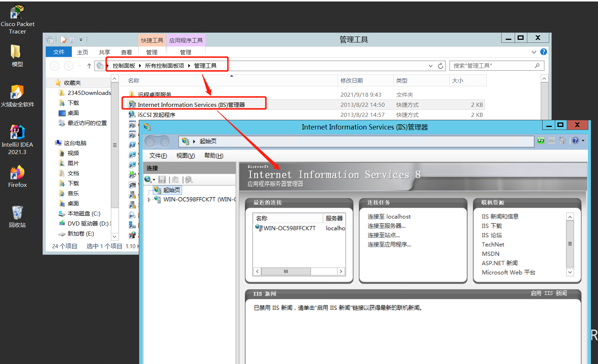The height and width of the screenshot is (364, 598).
Task: Launch IntelliJ IDEA 2021.3 desktop shortcut
Action: coord(17,140)
